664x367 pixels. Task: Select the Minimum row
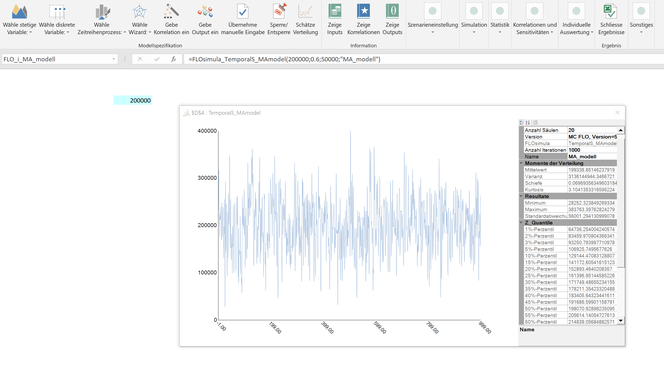click(570, 203)
